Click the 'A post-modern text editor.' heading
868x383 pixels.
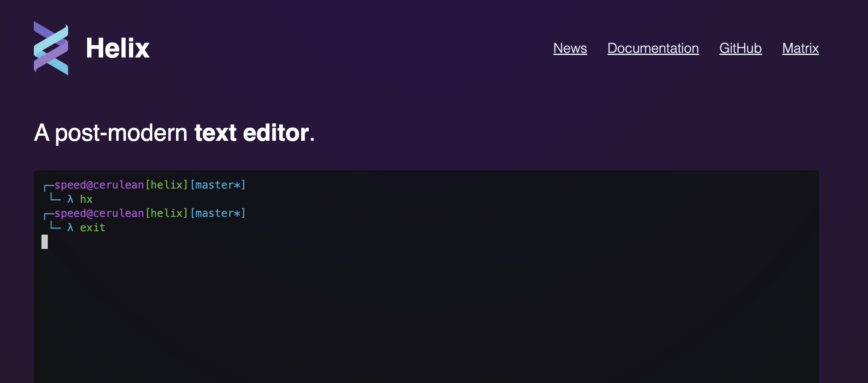click(x=174, y=133)
